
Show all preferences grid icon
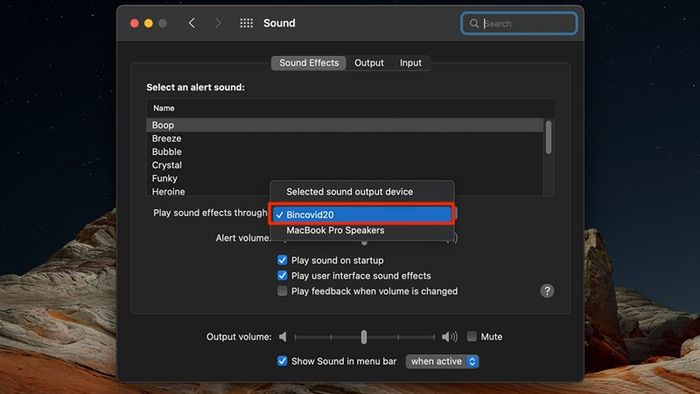click(x=246, y=23)
